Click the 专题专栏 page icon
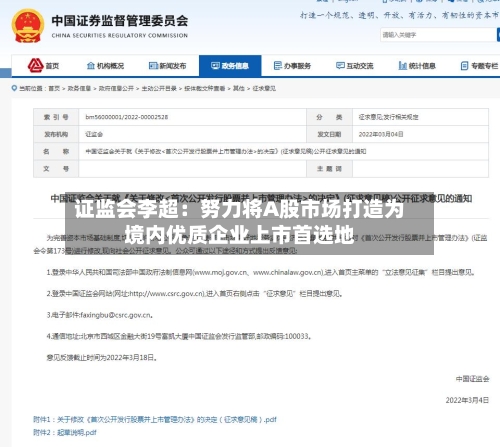The image size is (500, 447). coord(464,66)
